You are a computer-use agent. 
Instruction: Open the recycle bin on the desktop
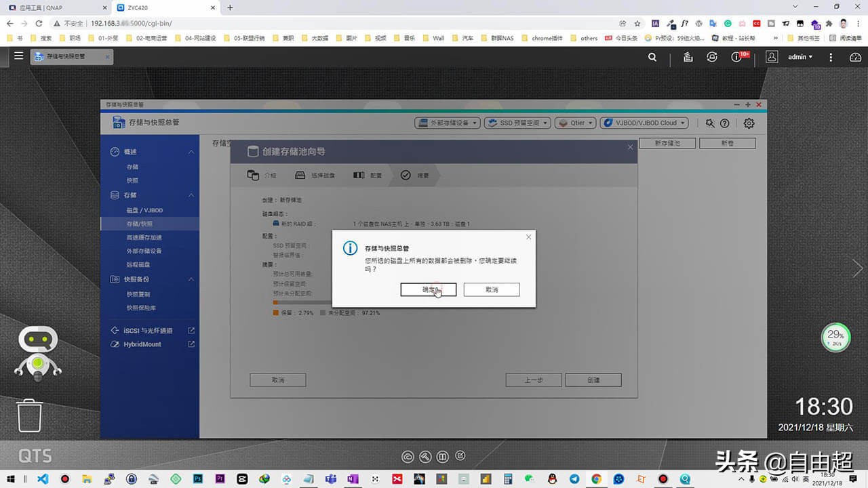click(x=29, y=415)
